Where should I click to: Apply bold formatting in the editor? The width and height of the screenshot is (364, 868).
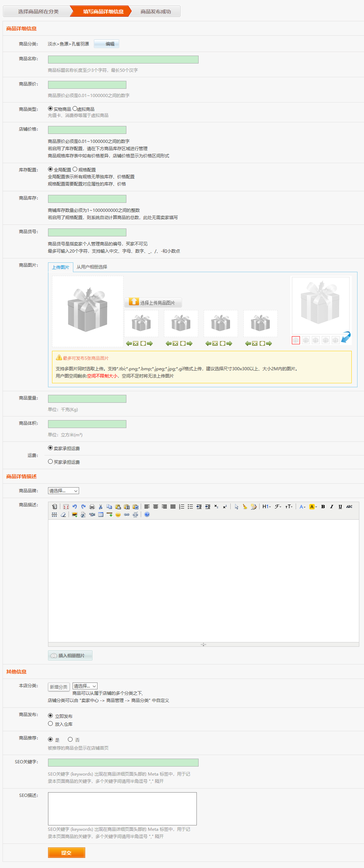pos(323,507)
